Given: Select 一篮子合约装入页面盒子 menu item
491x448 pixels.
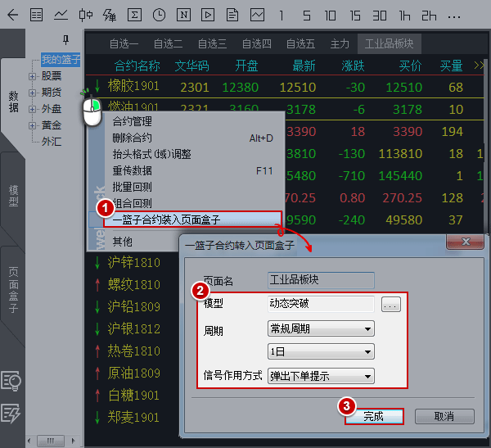Looking at the screenshot, I should (x=166, y=219).
